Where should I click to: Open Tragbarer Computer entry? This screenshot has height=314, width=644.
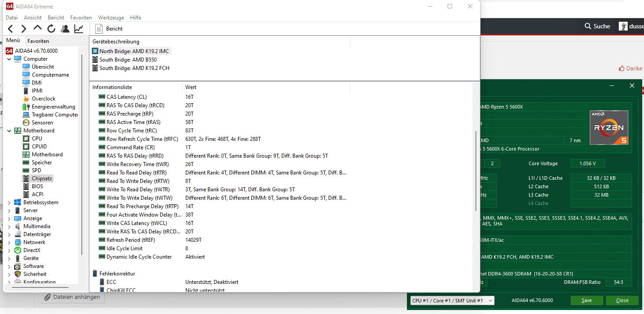tap(54, 115)
